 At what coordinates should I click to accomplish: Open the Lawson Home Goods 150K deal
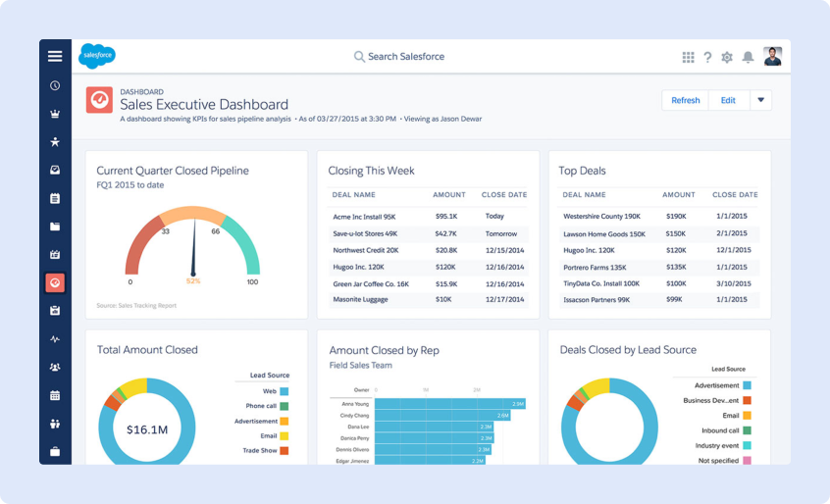604,233
